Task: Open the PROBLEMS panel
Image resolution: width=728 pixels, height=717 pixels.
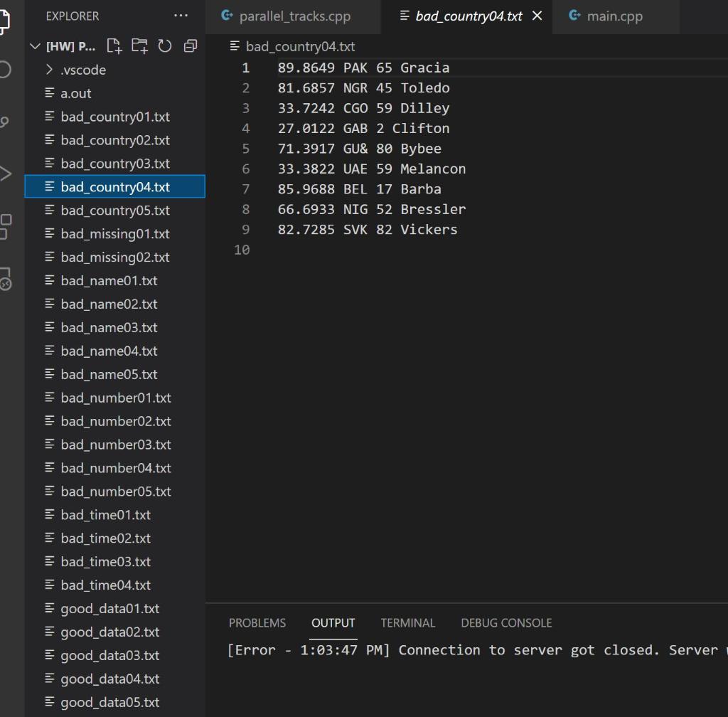Action: click(257, 622)
